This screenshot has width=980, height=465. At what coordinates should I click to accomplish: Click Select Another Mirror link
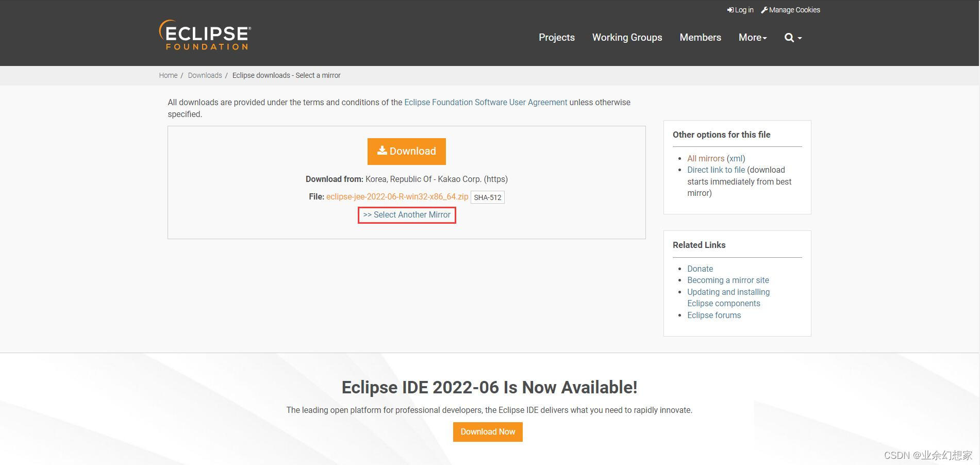coord(407,214)
